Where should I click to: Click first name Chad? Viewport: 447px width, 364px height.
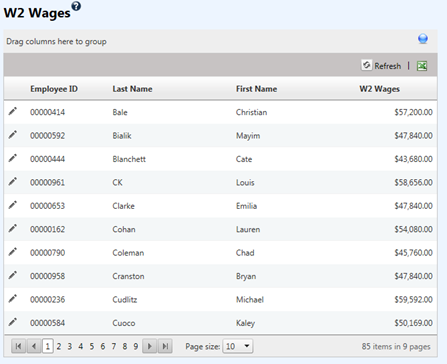pyautogui.click(x=245, y=253)
